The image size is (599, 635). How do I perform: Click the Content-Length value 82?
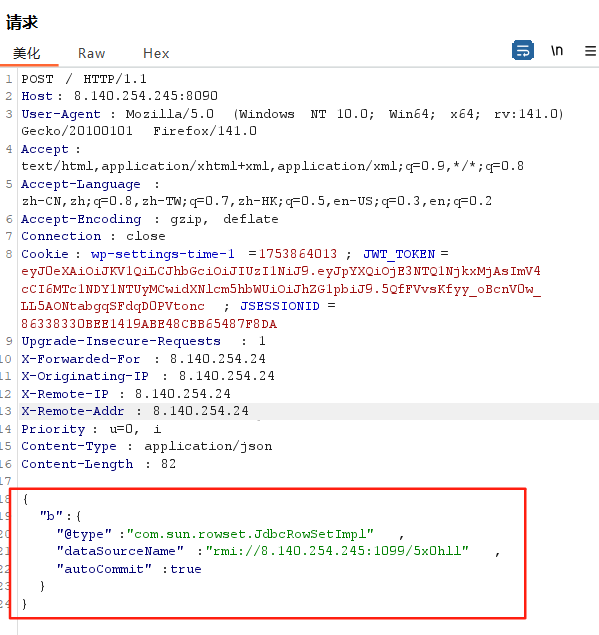pyautogui.click(x=168, y=464)
